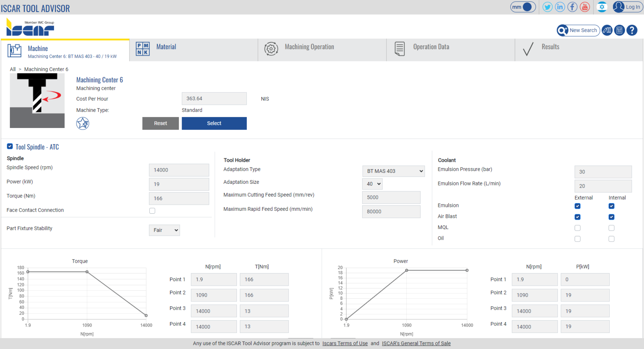Go to All in breadcrumb
The height and width of the screenshot is (349, 644).
click(x=13, y=69)
